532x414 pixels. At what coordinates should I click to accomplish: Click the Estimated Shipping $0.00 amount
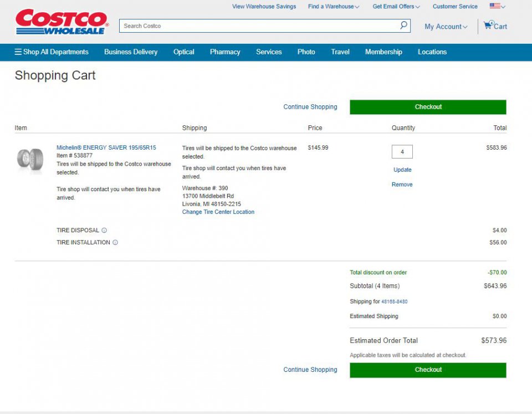(499, 316)
